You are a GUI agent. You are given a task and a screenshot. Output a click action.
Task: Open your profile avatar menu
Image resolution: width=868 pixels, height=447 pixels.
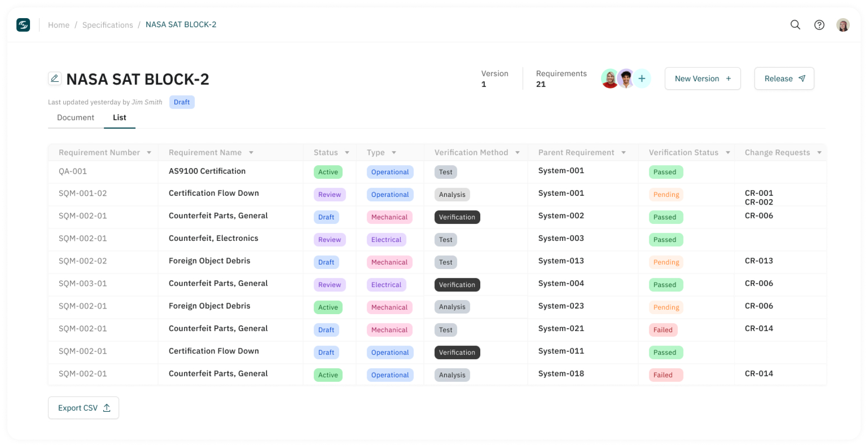(843, 25)
